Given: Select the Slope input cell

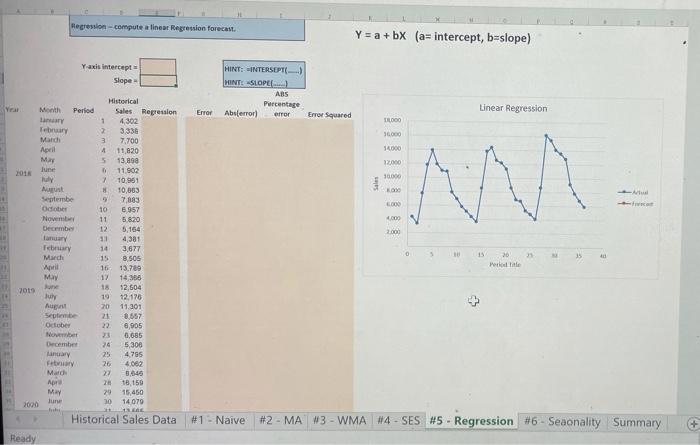Looking at the screenshot, I should click(x=158, y=81).
